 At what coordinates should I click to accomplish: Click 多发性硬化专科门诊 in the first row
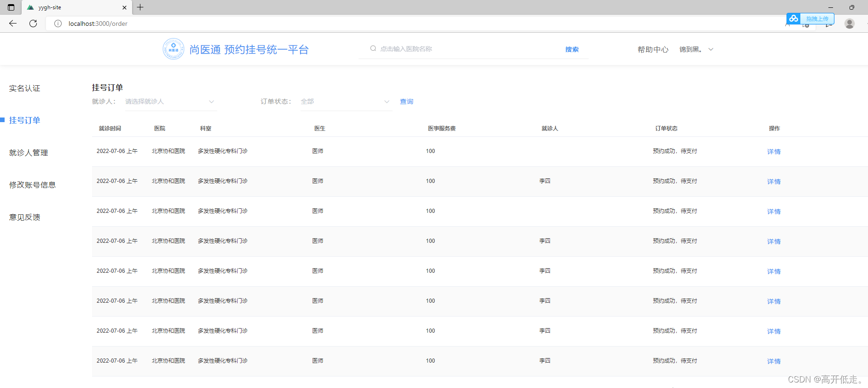(x=223, y=151)
